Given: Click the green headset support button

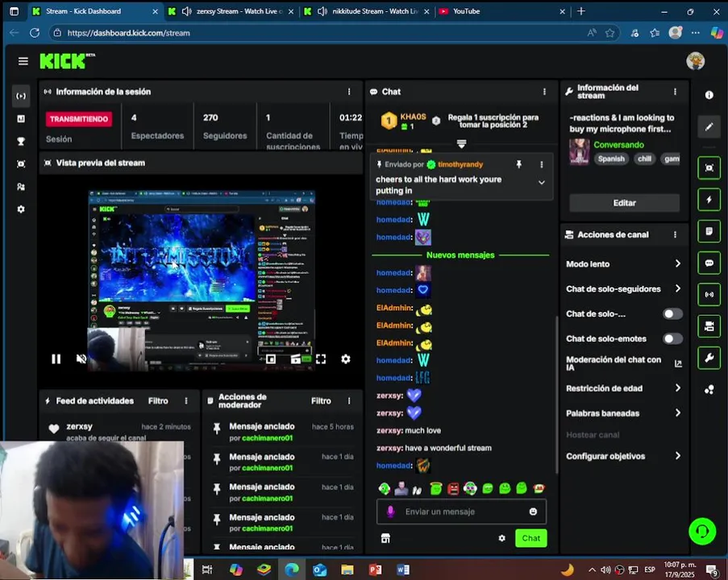Looking at the screenshot, I should [702, 531].
